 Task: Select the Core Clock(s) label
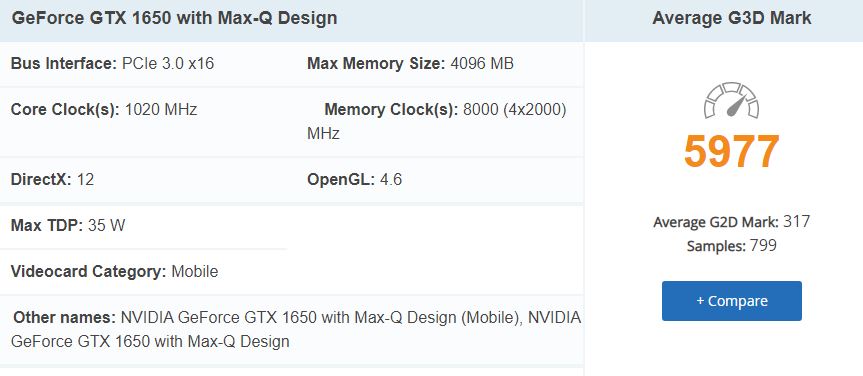65,110
